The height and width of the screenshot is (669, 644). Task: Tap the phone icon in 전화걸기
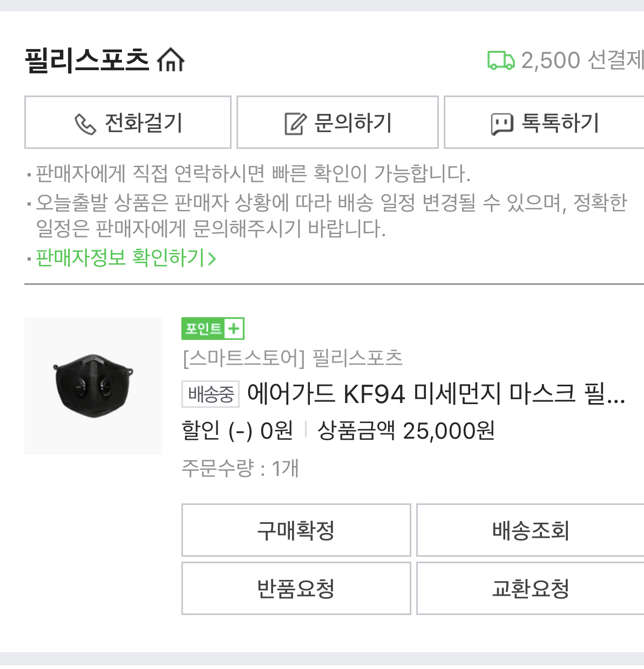[85, 124]
